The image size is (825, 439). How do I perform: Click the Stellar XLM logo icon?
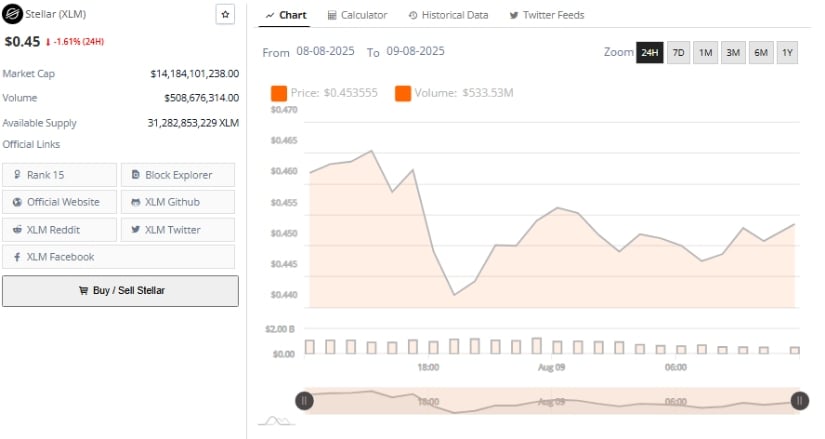12,14
